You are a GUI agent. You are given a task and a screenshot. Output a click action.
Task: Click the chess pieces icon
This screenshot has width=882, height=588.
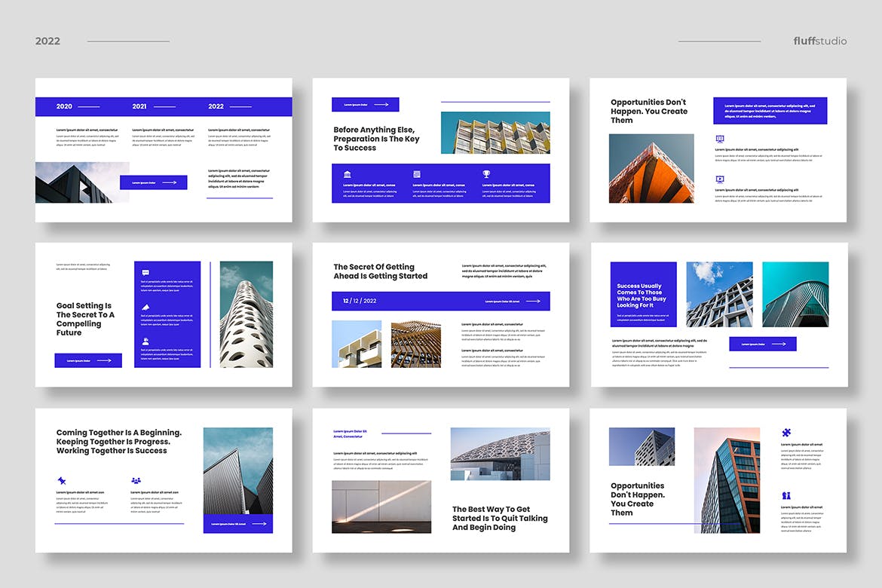coord(786,496)
